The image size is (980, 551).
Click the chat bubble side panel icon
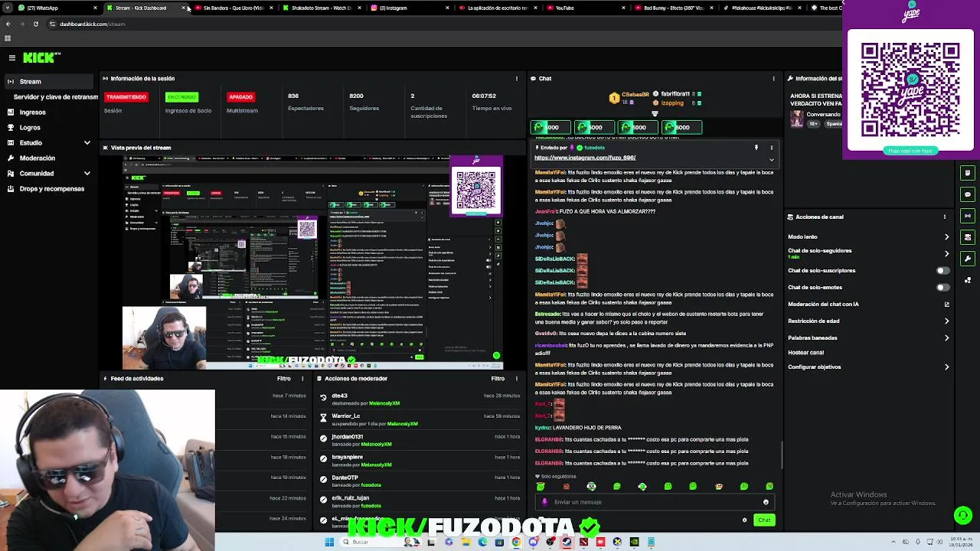pos(968,194)
